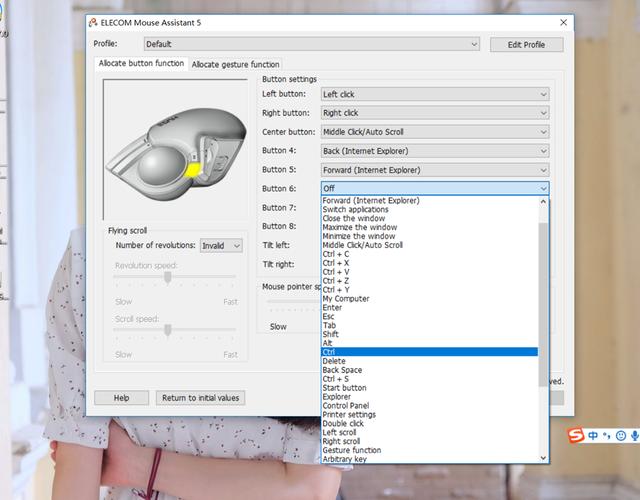The height and width of the screenshot is (500, 640).
Task: Open the Left button dropdown
Action: click(435, 94)
